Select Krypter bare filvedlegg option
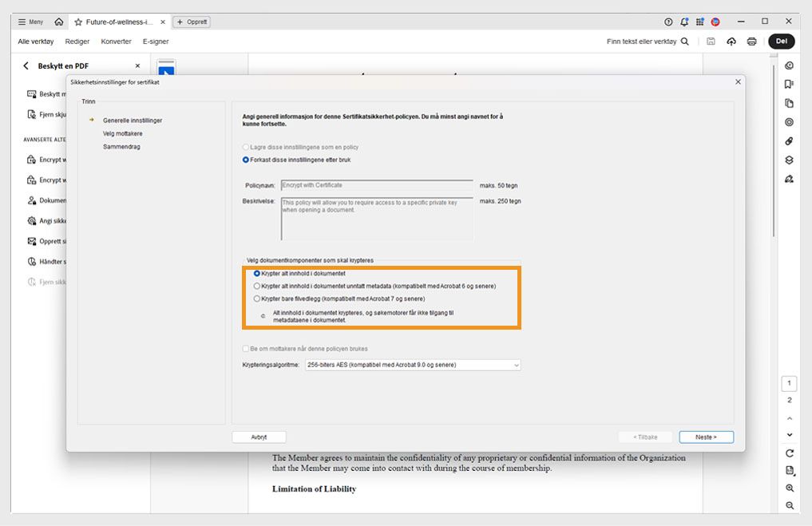 click(339, 299)
